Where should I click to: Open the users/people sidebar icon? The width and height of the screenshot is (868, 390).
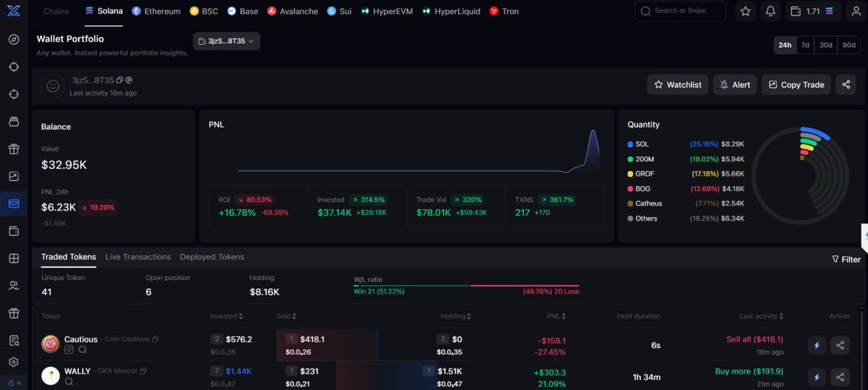(14, 286)
